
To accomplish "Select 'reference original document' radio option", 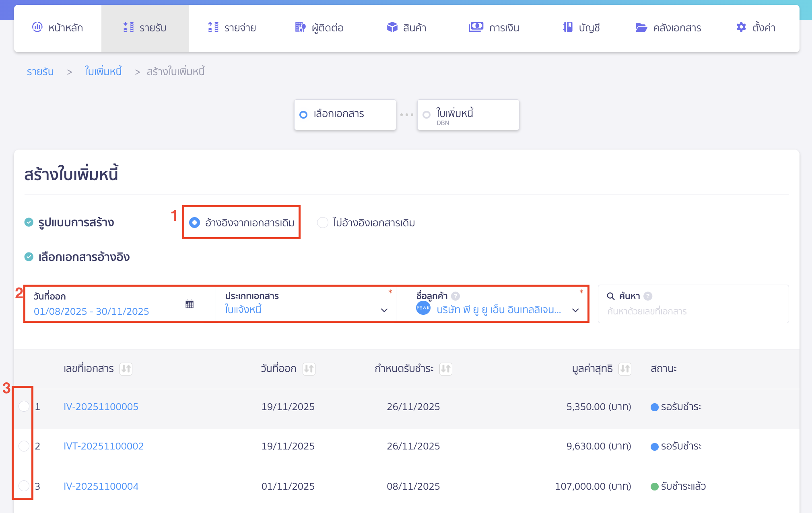I will click(x=194, y=223).
